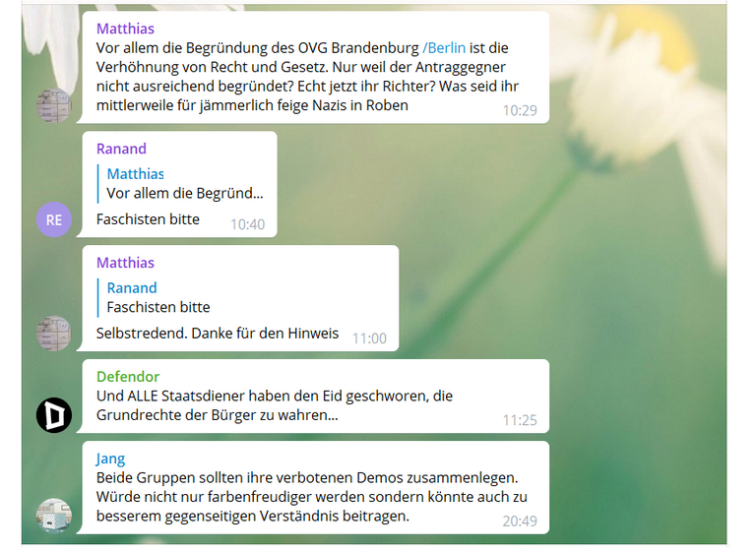
Task: Follow the /Berlin link in Matthias's message
Action: pyautogui.click(x=444, y=48)
